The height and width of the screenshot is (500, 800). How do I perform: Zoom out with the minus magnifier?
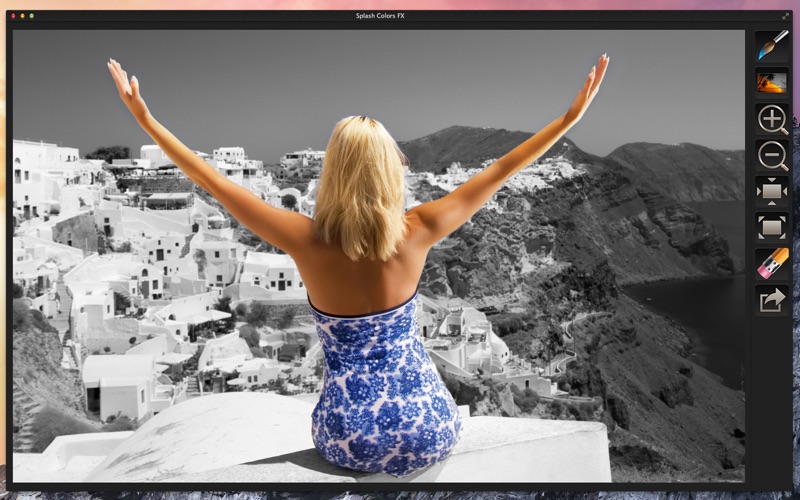pos(772,155)
